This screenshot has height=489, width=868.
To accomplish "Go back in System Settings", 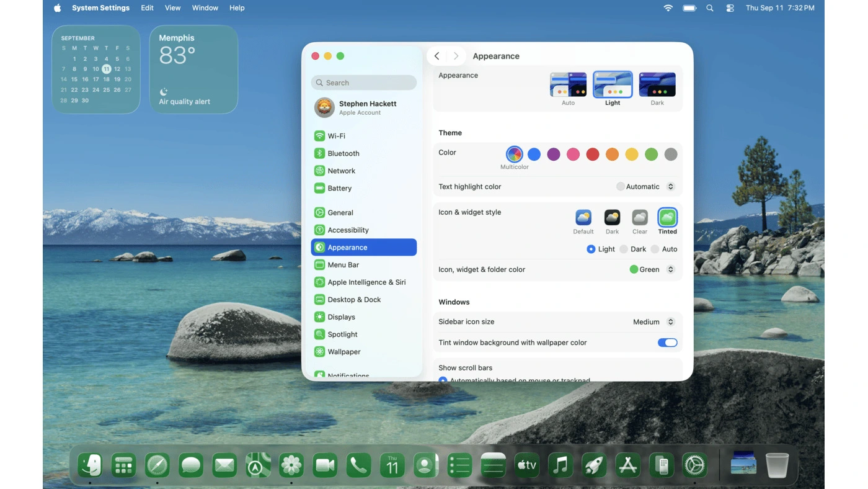I will coord(437,56).
